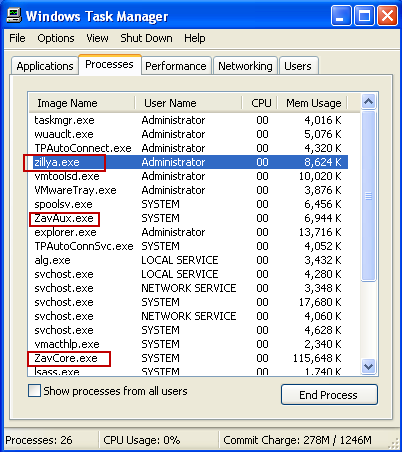Select the spoolsv.exe process

[x=188, y=204]
